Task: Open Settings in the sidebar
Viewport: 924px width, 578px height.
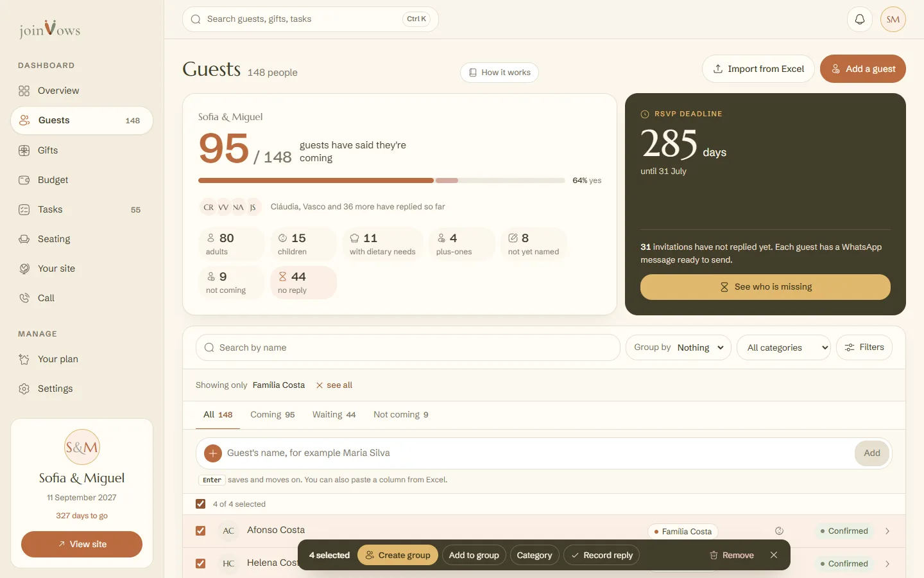Action: coord(82,389)
